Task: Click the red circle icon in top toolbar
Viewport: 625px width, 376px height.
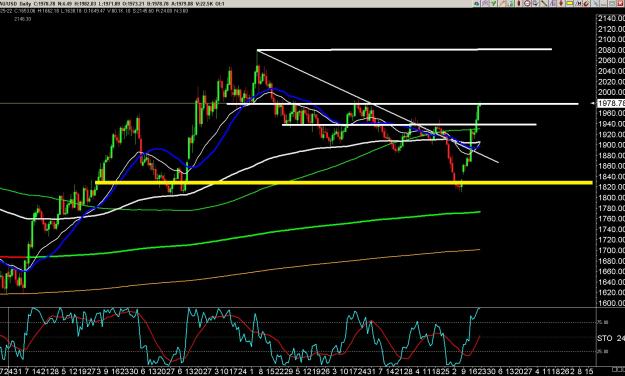Action: (x=527, y=4)
